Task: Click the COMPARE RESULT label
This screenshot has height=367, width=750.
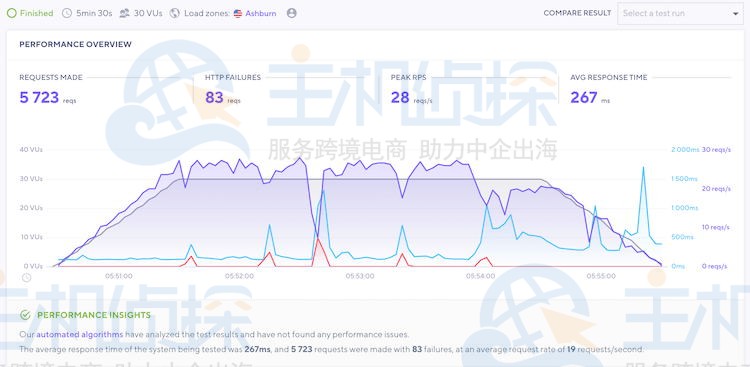Action: tap(577, 13)
